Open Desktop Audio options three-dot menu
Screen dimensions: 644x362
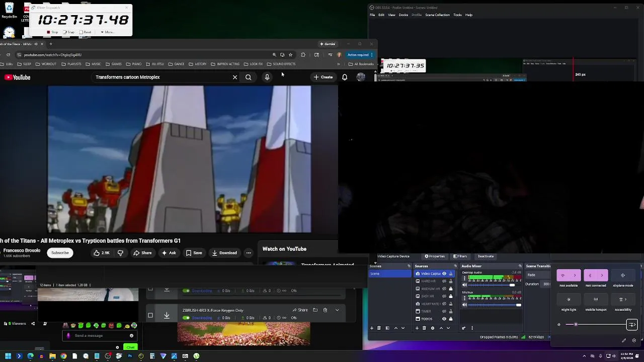464,278
